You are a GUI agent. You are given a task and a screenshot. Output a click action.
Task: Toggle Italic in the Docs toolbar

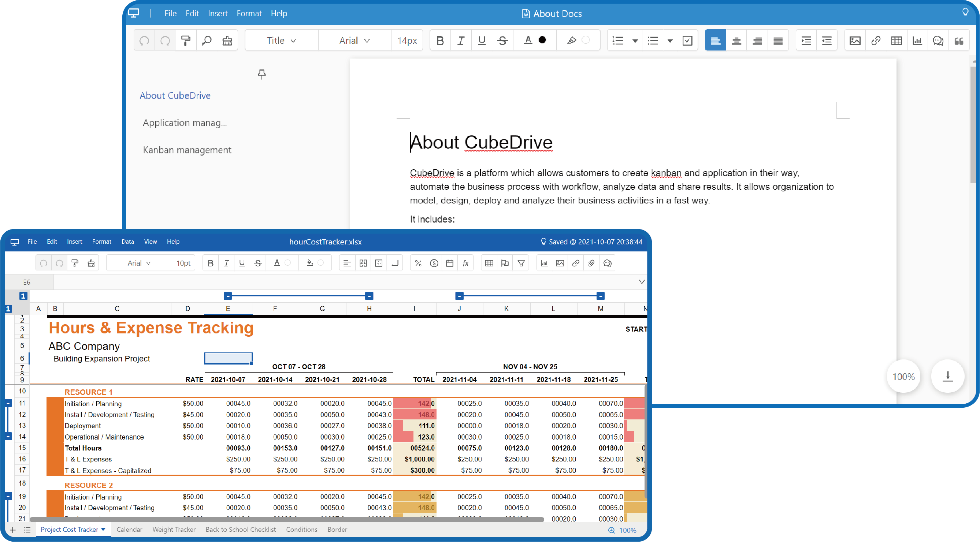click(x=461, y=40)
